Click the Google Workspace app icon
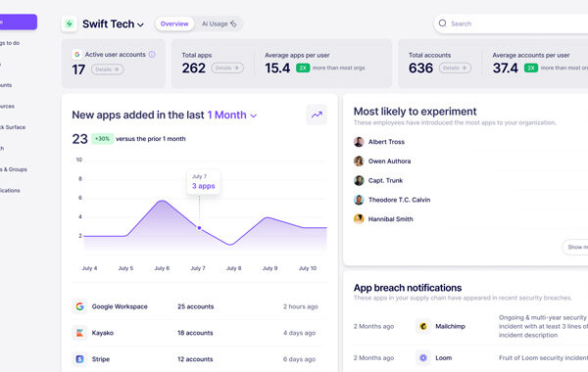Image resolution: width=588 pixels, height=372 pixels. click(x=79, y=306)
